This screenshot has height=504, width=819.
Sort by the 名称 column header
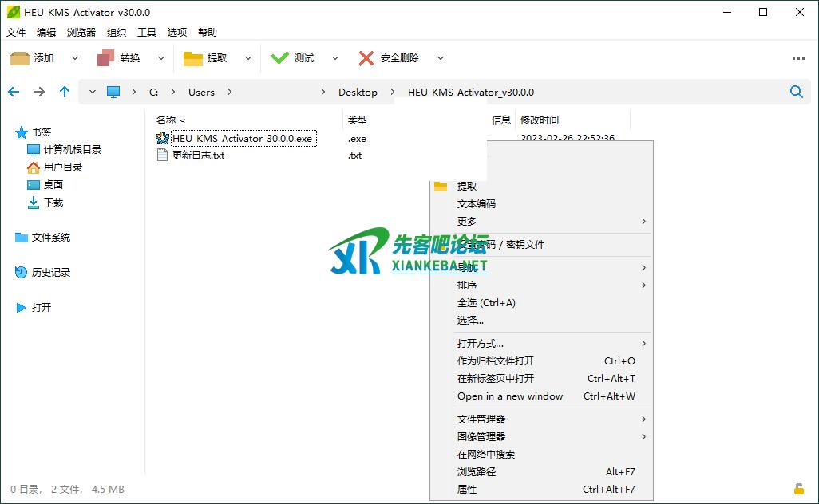click(x=166, y=120)
